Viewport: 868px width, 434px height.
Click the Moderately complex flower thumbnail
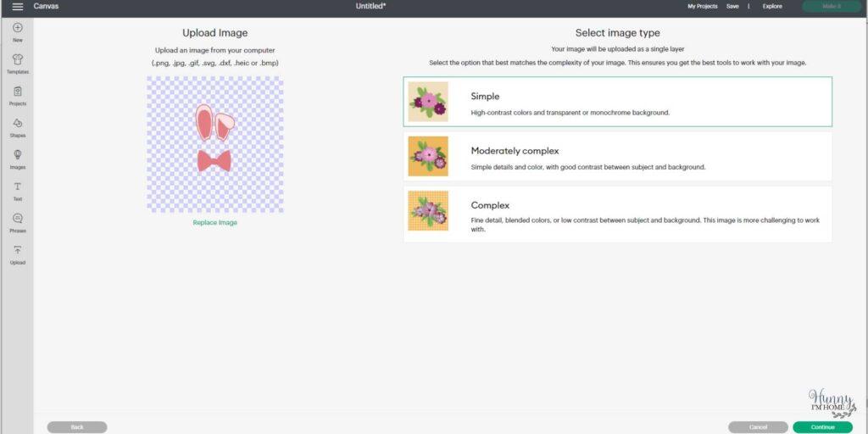428,156
